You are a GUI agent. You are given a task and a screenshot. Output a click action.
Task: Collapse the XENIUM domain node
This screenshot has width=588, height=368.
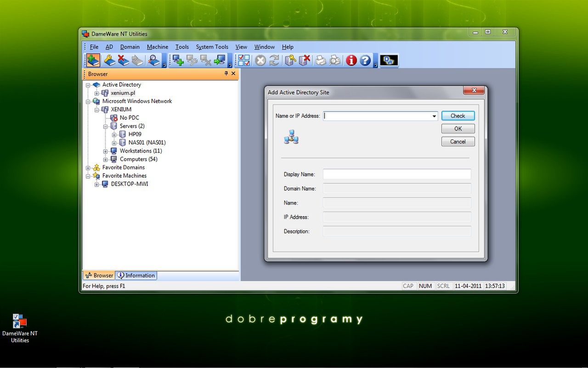97,109
